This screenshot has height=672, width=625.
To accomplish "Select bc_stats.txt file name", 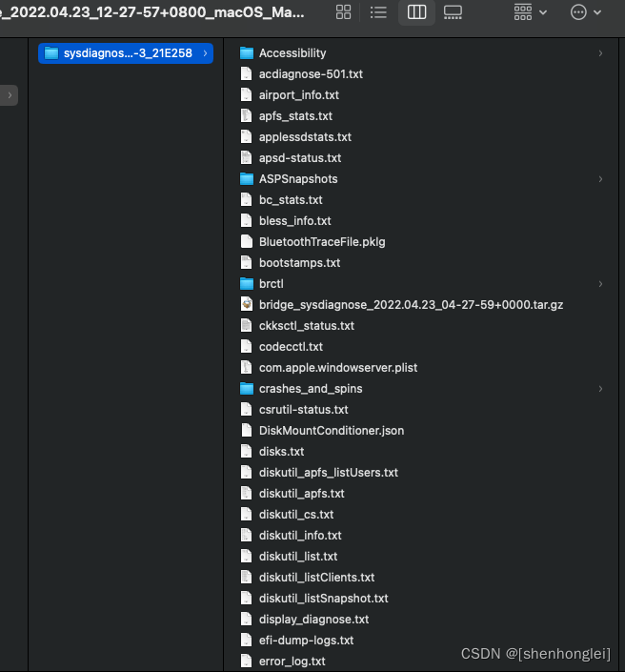I will coord(291,200).
